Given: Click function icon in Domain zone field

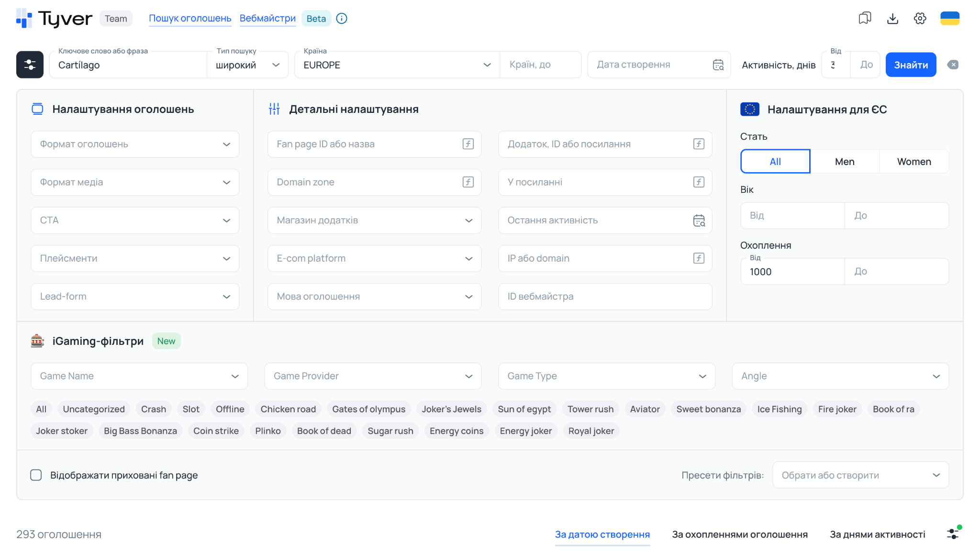Looking at the screenshot, I should point(468,182).
